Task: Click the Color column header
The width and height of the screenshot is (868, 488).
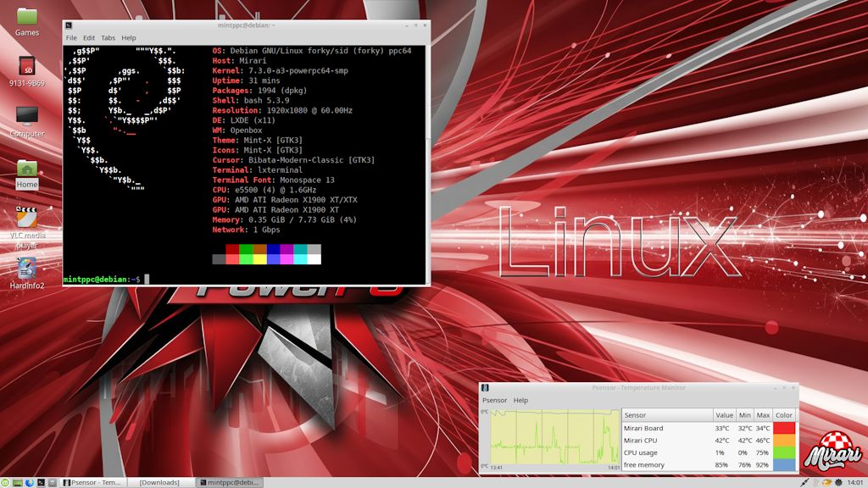Action: tap(784, 415)
